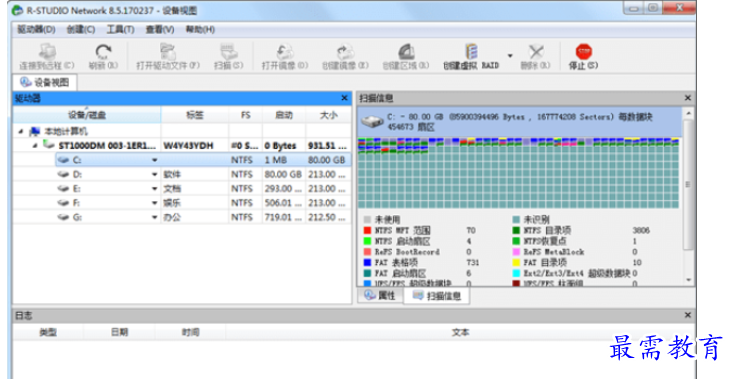Click the 创建区域 create region icon

coord(406,52)
